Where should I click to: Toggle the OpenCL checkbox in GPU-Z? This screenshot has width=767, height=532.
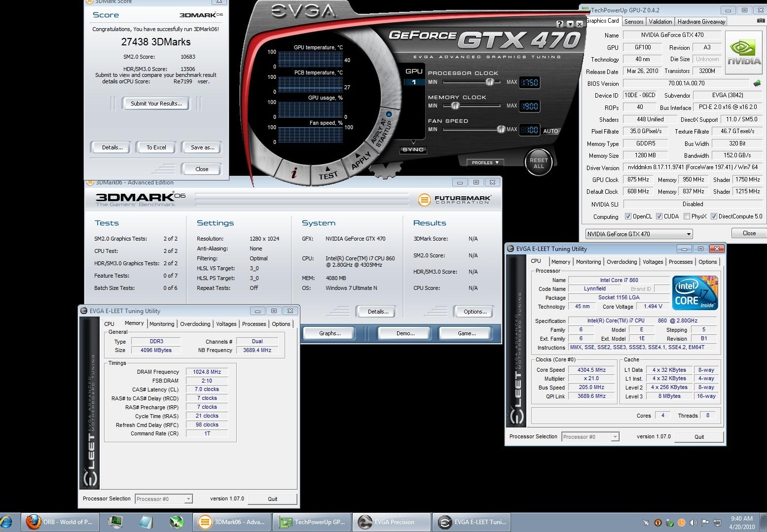point(628,216)
